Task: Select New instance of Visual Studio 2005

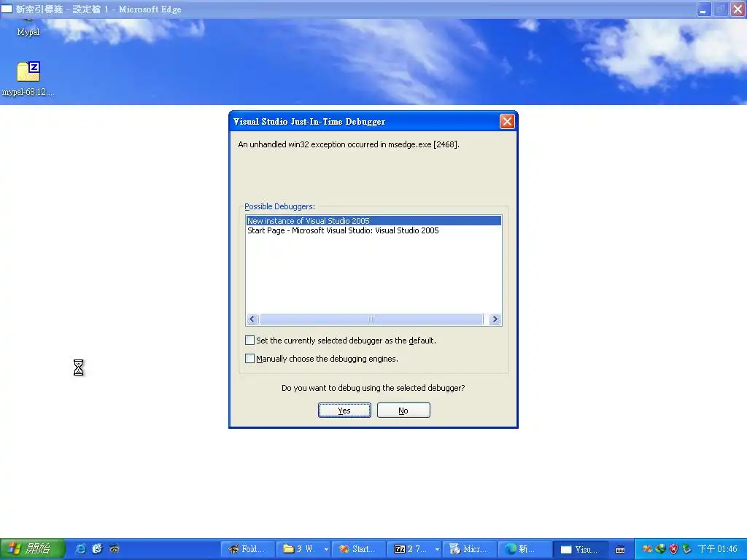Action: [x=373, y=221]
